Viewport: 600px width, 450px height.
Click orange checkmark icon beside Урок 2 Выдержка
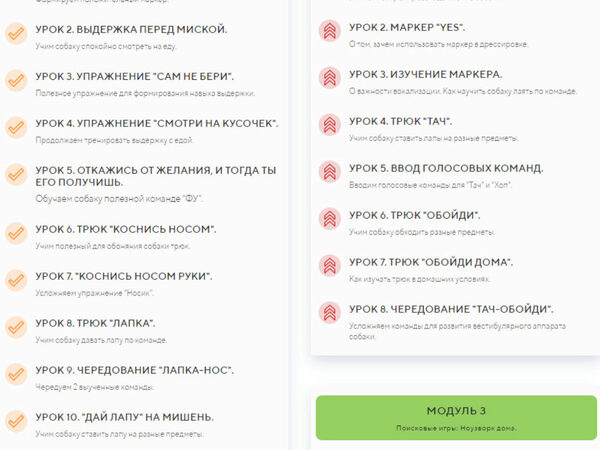(16, 34)
